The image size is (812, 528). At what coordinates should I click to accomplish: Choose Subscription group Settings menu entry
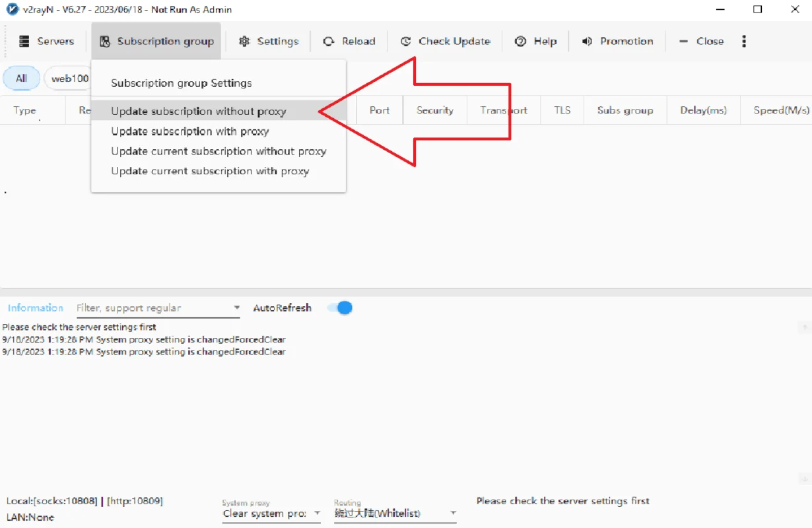(182, 83)
